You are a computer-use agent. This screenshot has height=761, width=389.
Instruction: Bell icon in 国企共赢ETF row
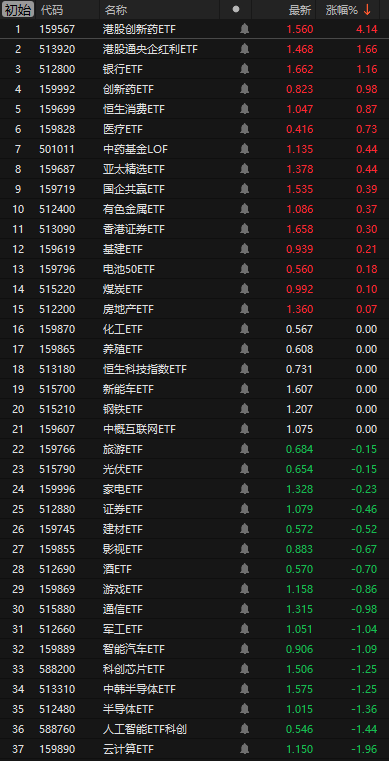244,189
